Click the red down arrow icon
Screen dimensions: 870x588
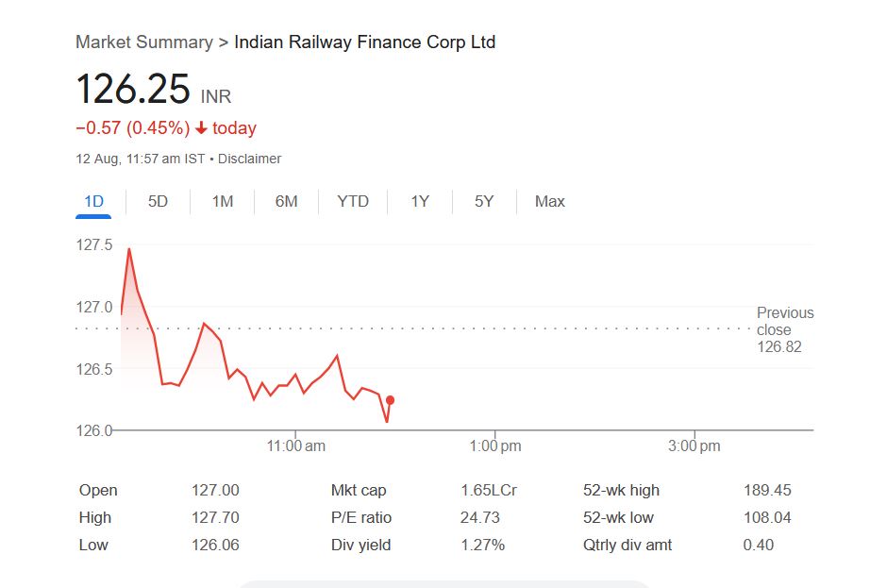tap(201, 128)
